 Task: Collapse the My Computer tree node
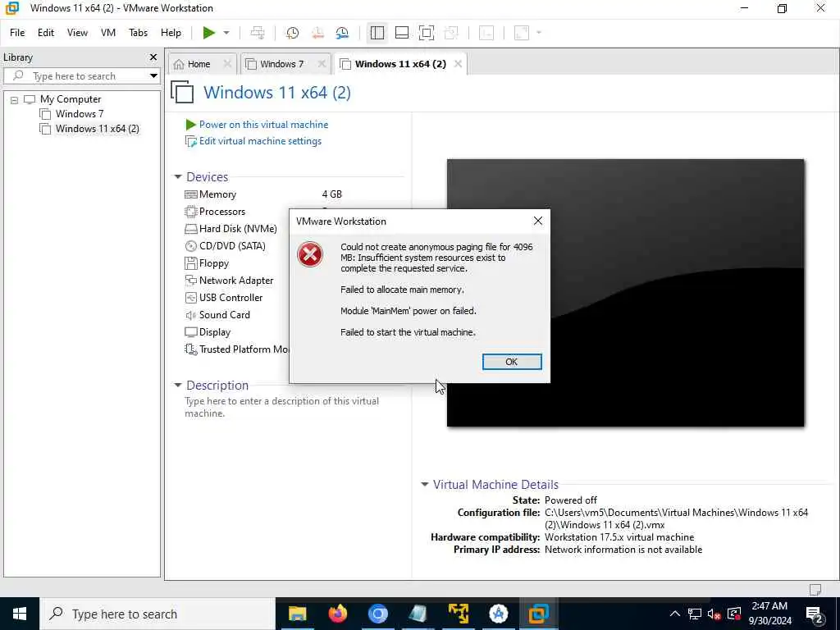15,99
